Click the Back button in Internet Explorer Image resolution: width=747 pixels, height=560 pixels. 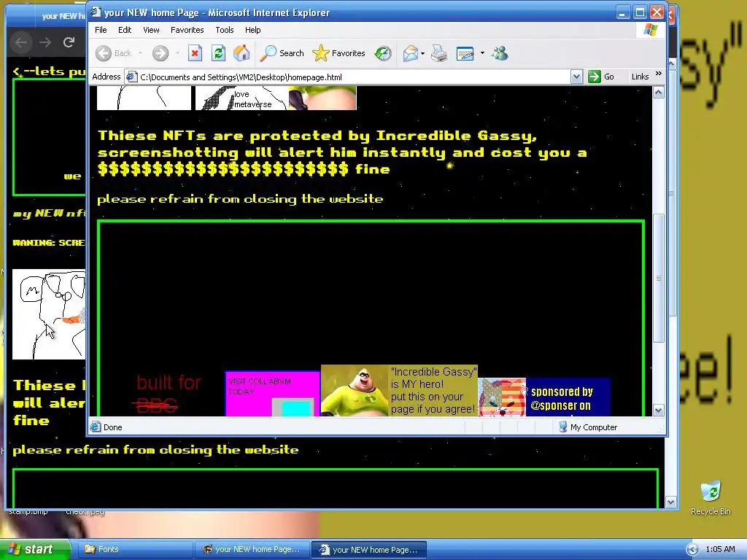pyautogui.click(x=114, y=53)
